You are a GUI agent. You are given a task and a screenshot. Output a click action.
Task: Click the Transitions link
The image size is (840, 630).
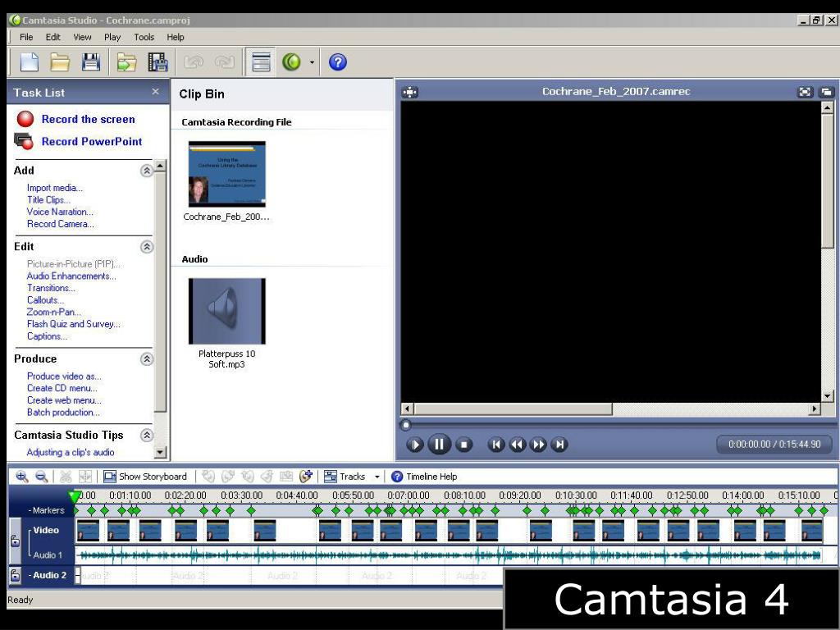(51, 288)
